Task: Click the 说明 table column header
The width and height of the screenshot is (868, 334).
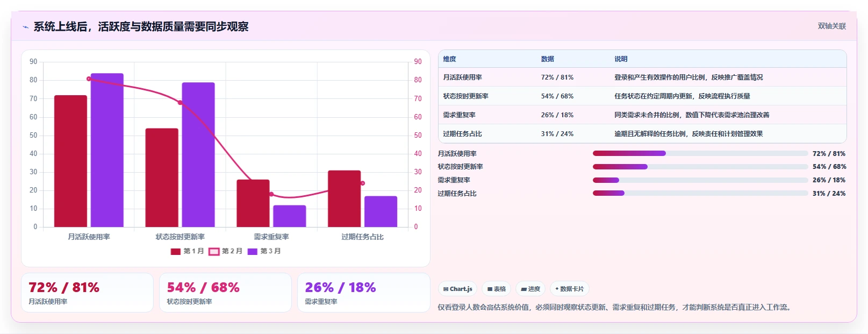Action: point(621,59)
